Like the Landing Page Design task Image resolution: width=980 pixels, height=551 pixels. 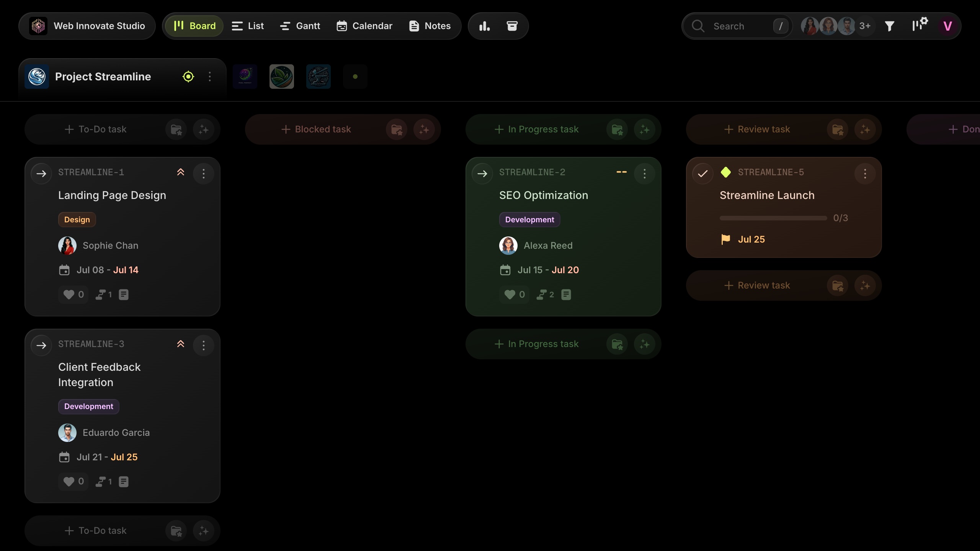click(73, 295)
